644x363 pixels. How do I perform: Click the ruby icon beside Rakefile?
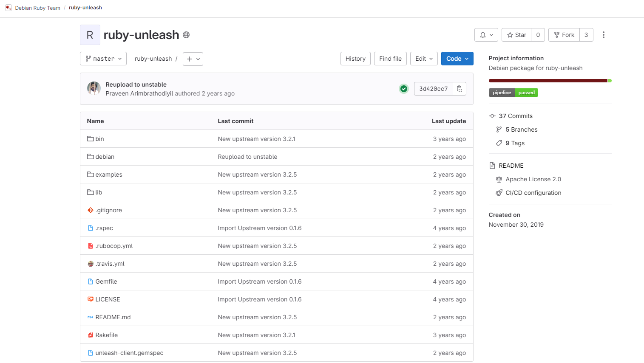click(91, 335)
